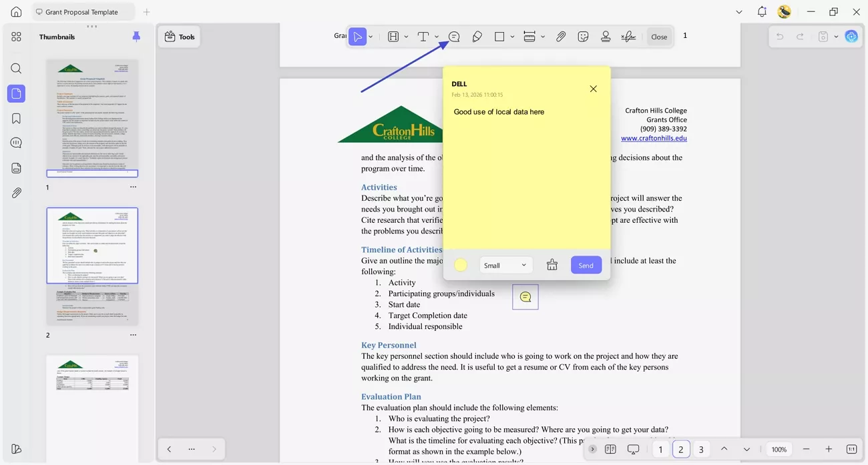Select the Rectangle shape tool
This screenshot has height=465, width=868.
(499, 37)
